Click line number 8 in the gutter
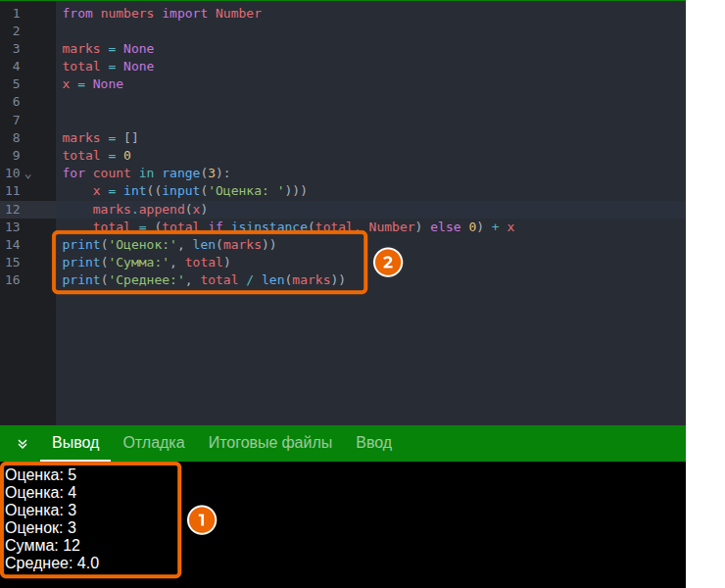Viewport: 725px width, 588px height. click(x=17, y=138)
